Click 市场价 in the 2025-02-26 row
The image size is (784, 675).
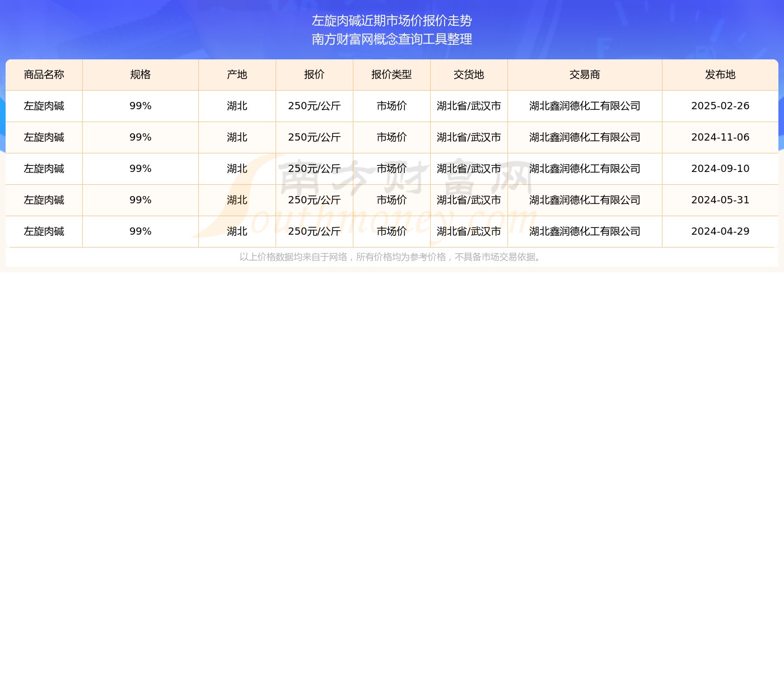click(392, 106)
